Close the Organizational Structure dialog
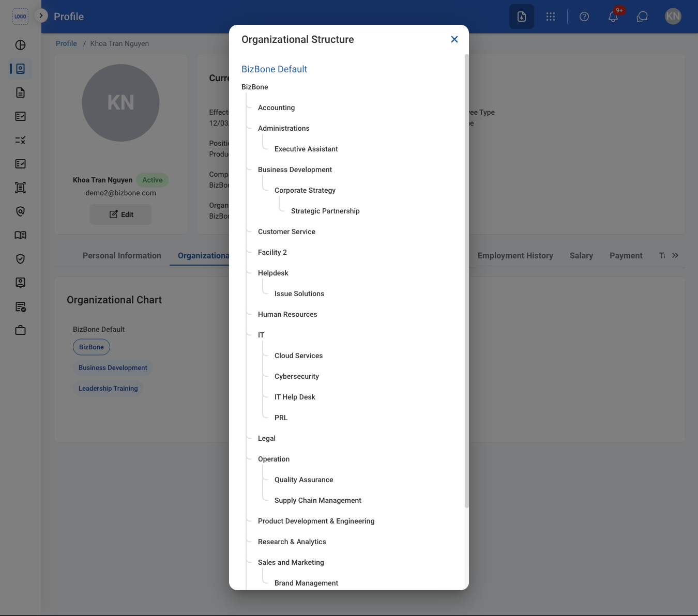 pyautogui.click(x=454, y=39)
